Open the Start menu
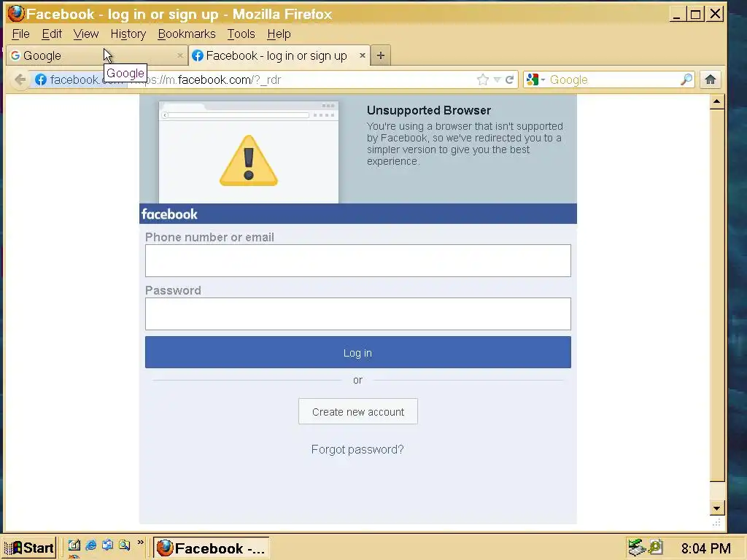This screenshot has height=560, width=747. pos(29,548)
